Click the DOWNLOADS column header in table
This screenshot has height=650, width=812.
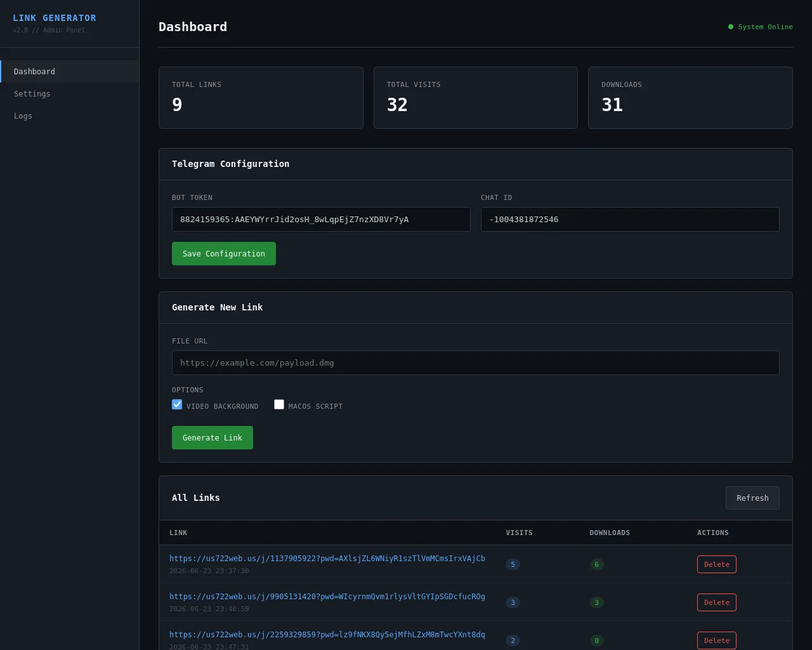[610, 533]
